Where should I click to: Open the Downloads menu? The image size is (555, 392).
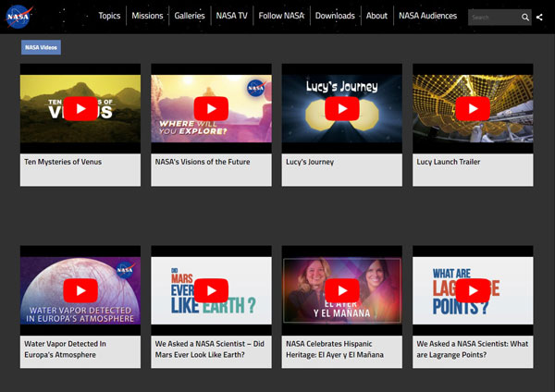pyautogui.click(x=335, y=16)
